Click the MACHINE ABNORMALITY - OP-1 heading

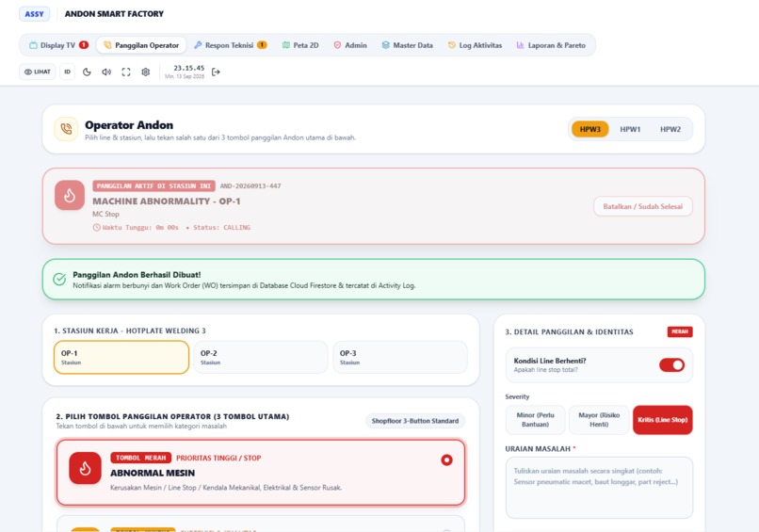pos(167,201)
